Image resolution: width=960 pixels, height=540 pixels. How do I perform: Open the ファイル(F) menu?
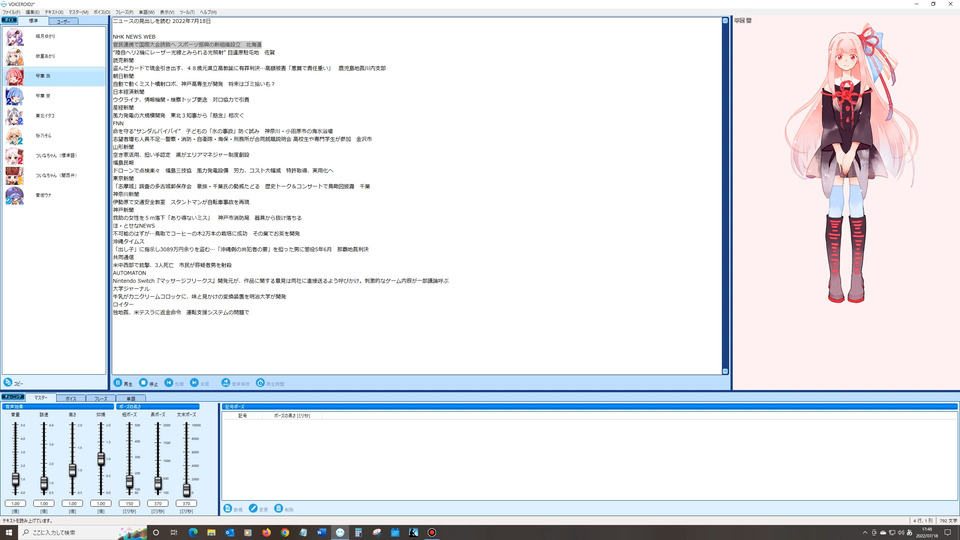11,12
